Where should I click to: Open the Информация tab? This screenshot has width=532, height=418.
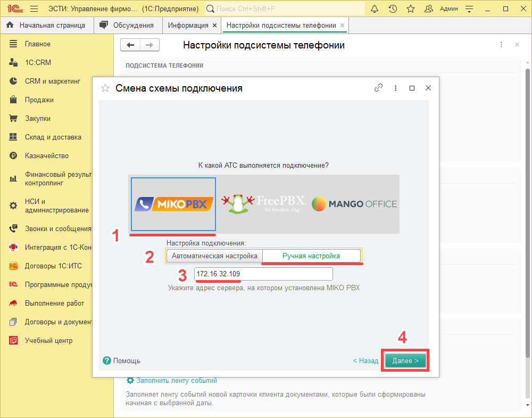point(188,25)
